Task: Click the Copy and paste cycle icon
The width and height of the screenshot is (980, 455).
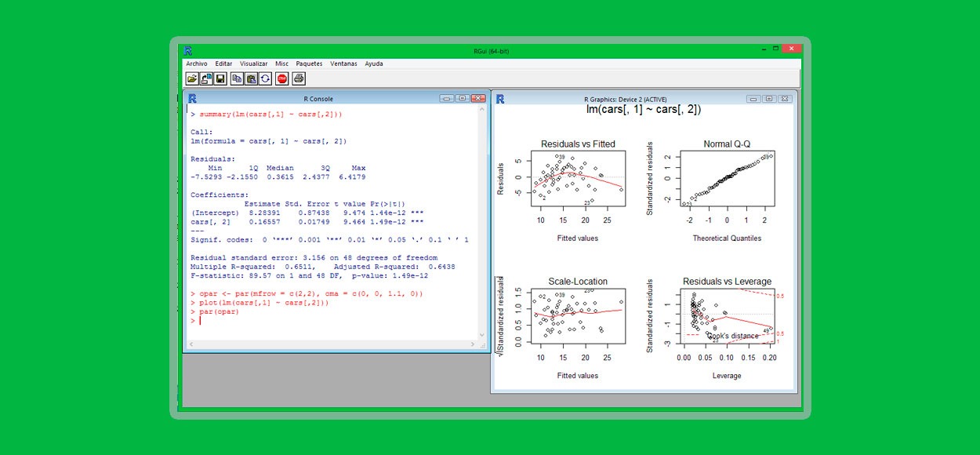Action: [265, 78]
